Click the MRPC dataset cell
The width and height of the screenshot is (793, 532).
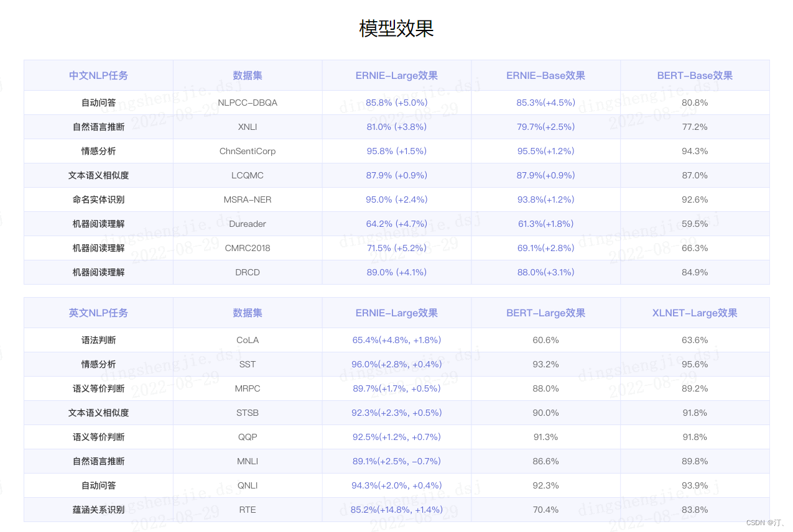248,388
